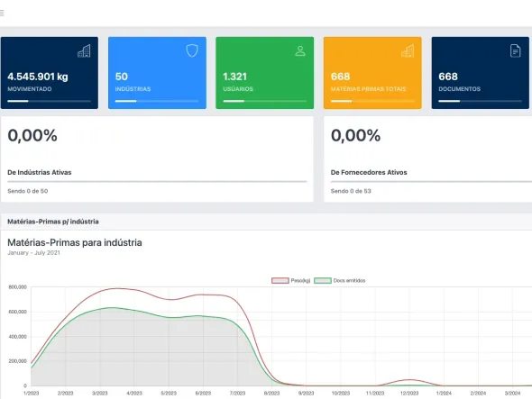The image size is (532, 399).
Task: Click the Matérias Primas Totais progress bar
Action: click(372, 101)
